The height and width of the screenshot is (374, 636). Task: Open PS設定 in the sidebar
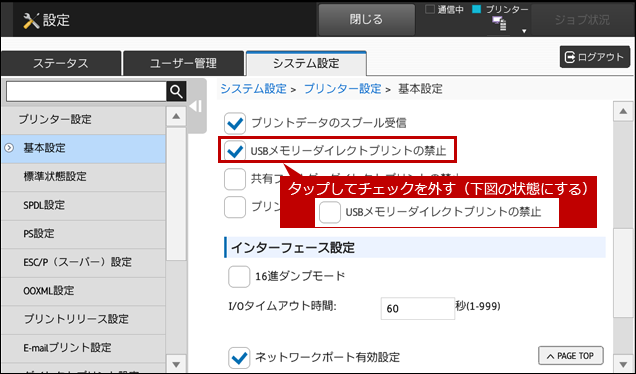[x=84, y=234]
